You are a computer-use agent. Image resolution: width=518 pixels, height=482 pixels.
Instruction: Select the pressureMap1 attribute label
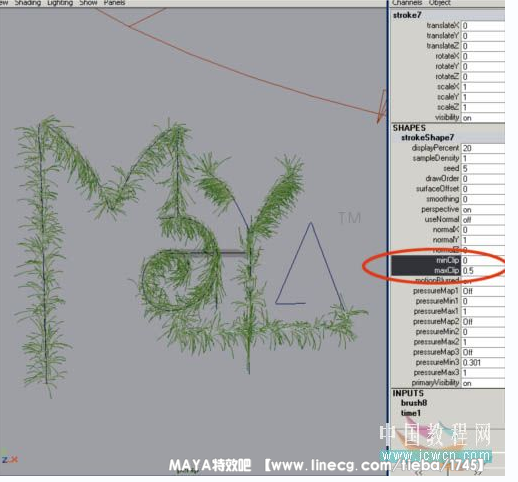(x=436, y=291)
